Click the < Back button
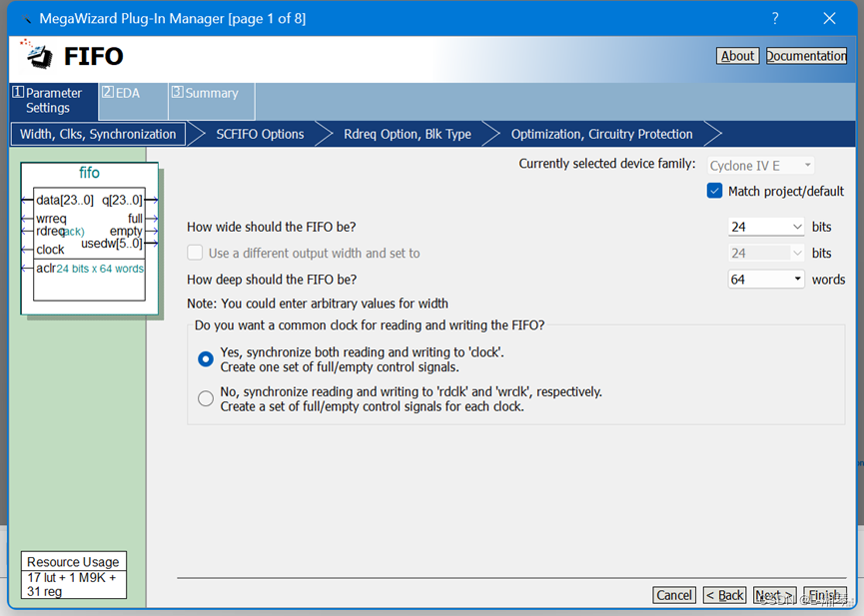This screenshot has height=616, width=864. (724, 595)
